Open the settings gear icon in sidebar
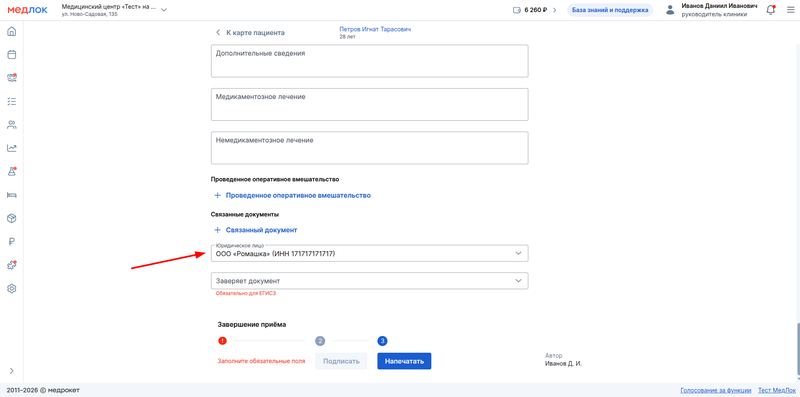The image size is (800, 397). click(x=11, y=288)
